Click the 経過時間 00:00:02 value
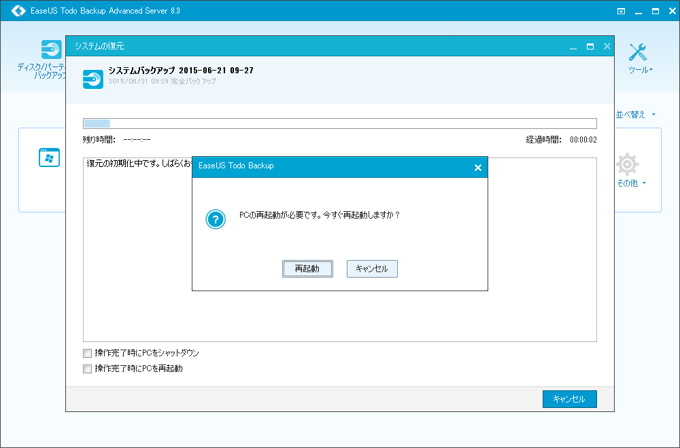The width and height of the screenshot is (680, 448). tap(583, 140)
